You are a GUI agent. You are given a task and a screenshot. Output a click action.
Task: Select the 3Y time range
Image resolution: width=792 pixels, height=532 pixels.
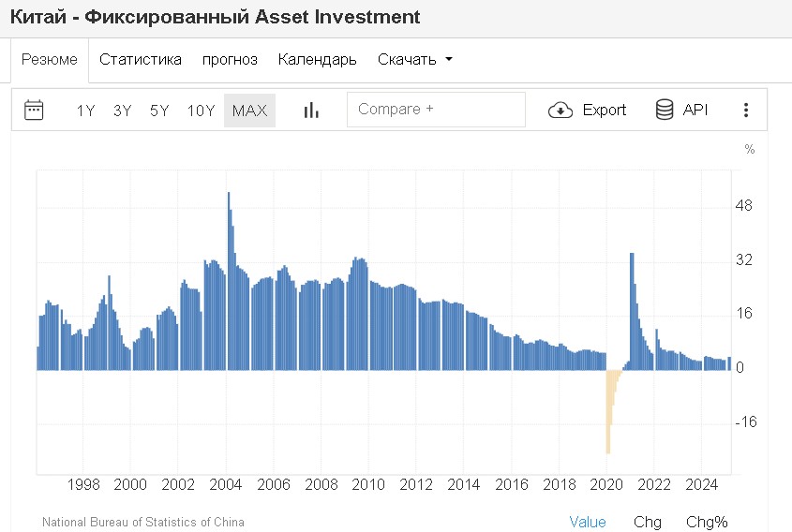coord(122,111)
